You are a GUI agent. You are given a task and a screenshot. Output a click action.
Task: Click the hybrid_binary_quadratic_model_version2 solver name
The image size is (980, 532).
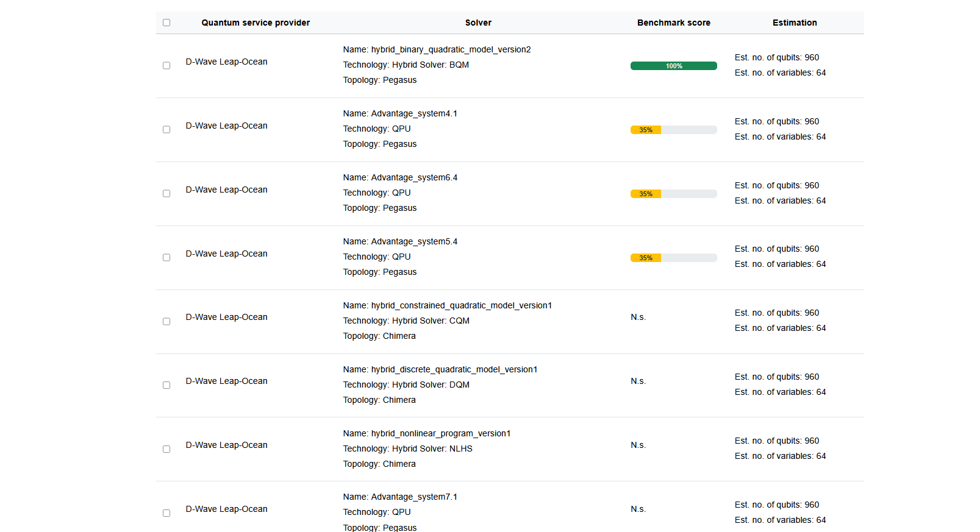click(450, 49)
